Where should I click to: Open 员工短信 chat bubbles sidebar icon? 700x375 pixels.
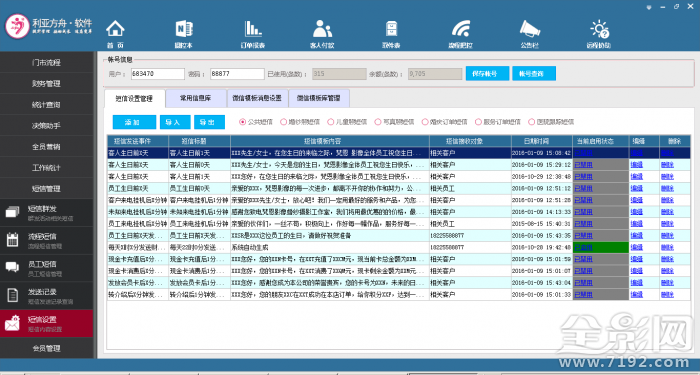click(12, 267)
